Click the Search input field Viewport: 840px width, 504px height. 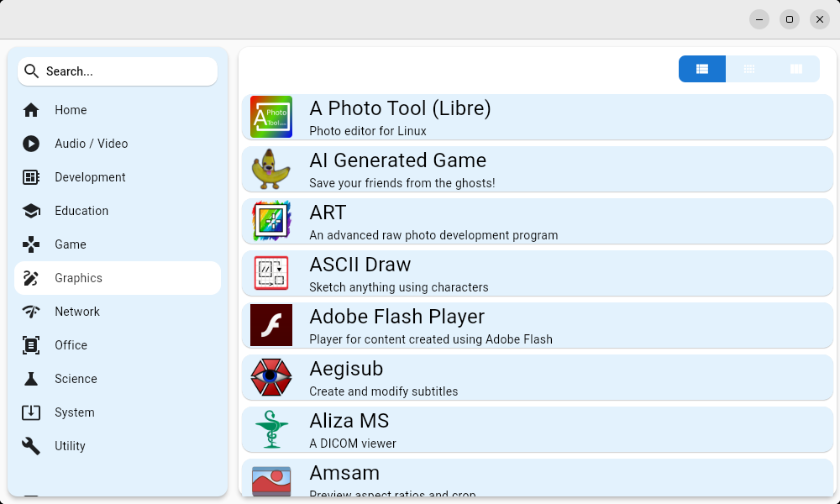[x=118, y=71]
